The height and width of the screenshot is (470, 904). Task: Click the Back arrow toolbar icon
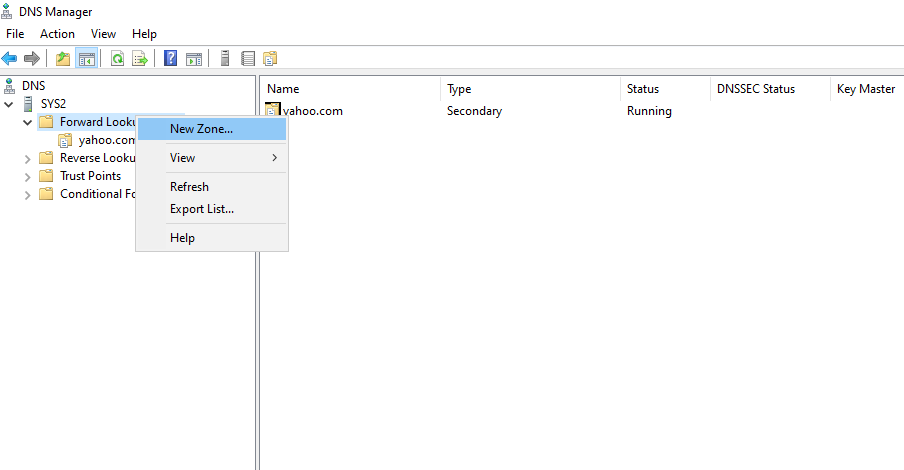(10, 58)
